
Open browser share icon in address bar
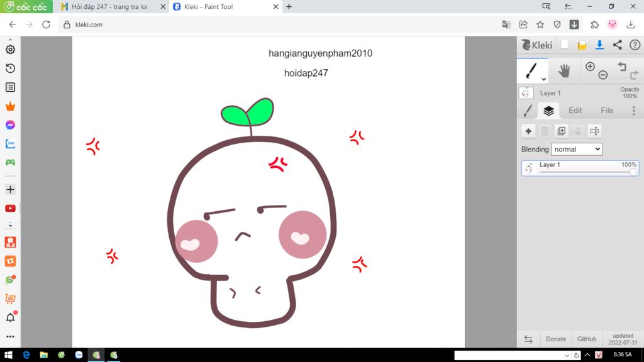(x=523, y=25)
